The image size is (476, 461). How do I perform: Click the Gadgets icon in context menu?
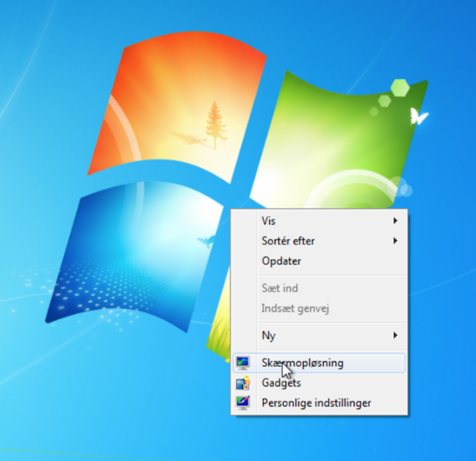pos(243,383)
